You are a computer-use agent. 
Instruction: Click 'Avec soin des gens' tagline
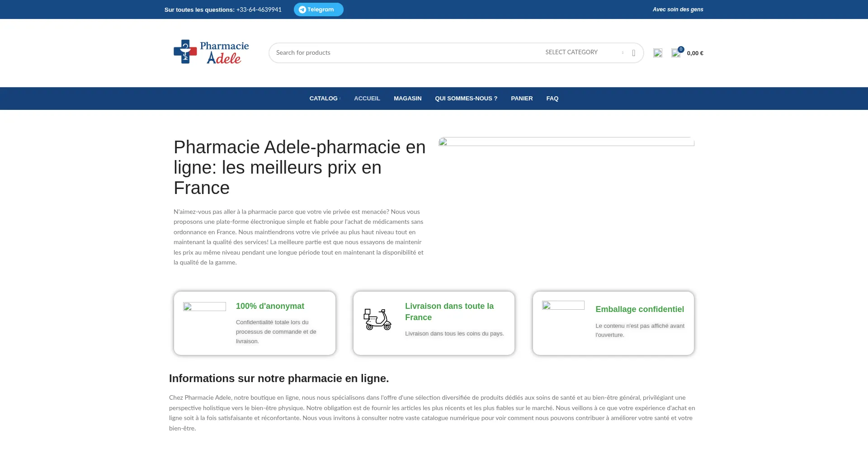click(678, 9)
